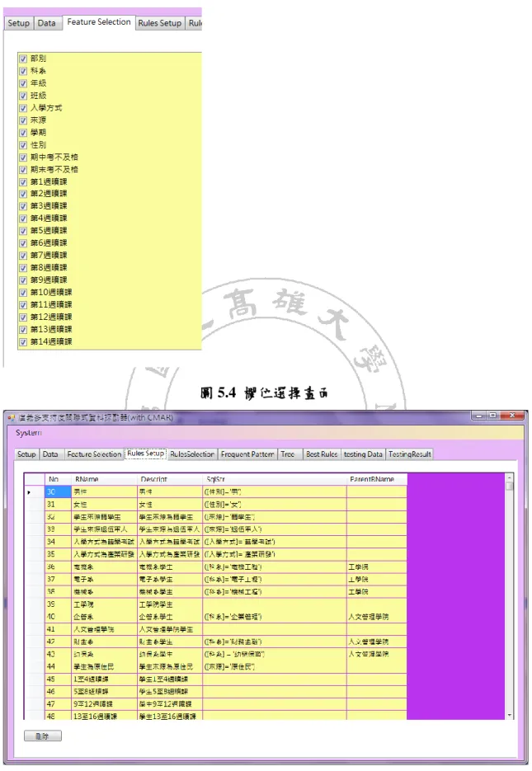Toggle the 第14週曠課 checkbox
Screen dimensions: 532x771
(x=22, y=341)
